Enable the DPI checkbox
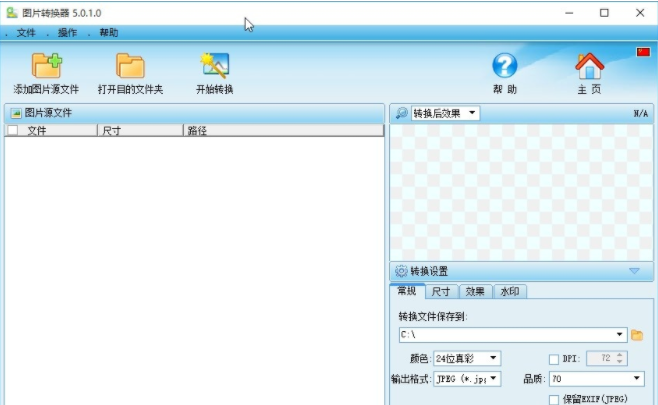 554,359
